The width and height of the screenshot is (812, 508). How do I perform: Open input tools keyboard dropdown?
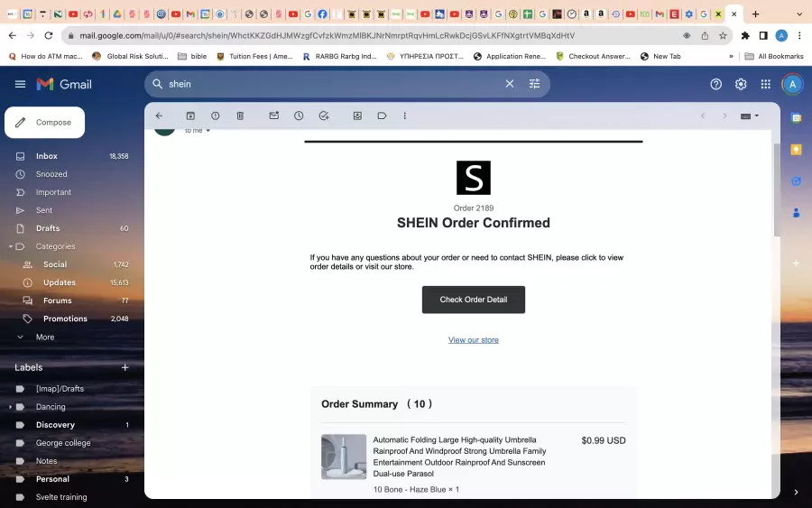(750, 116)
